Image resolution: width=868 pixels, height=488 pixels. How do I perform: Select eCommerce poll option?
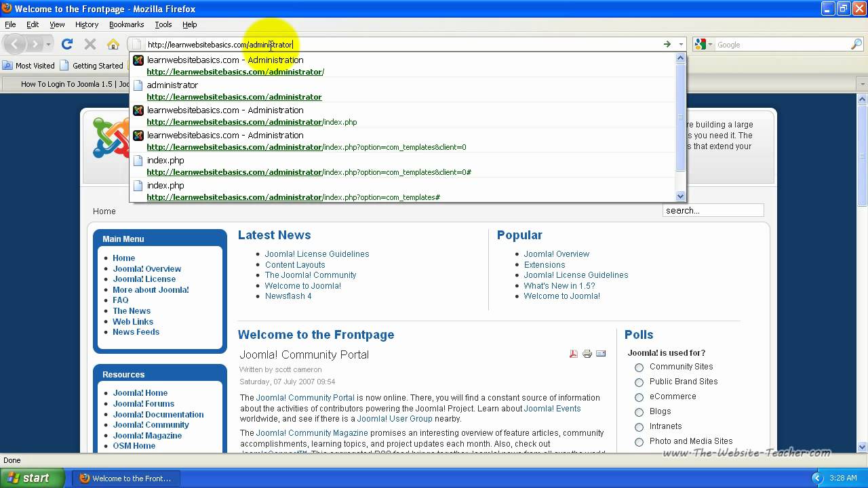tap(639, 397)
